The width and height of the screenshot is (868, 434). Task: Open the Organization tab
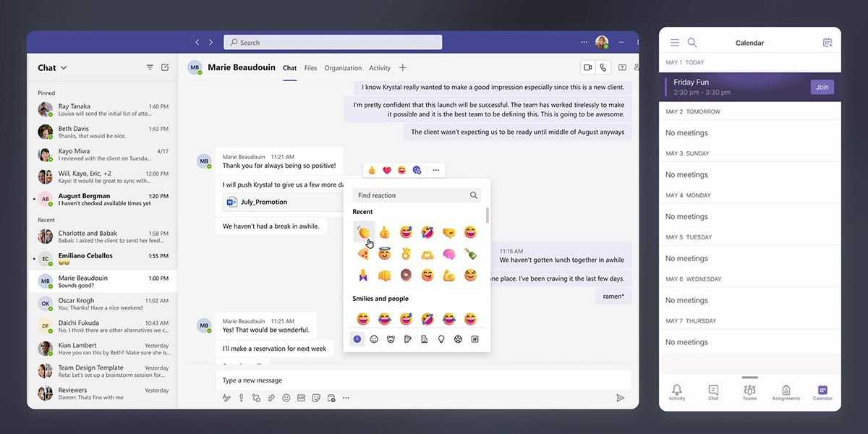(343, 68)
